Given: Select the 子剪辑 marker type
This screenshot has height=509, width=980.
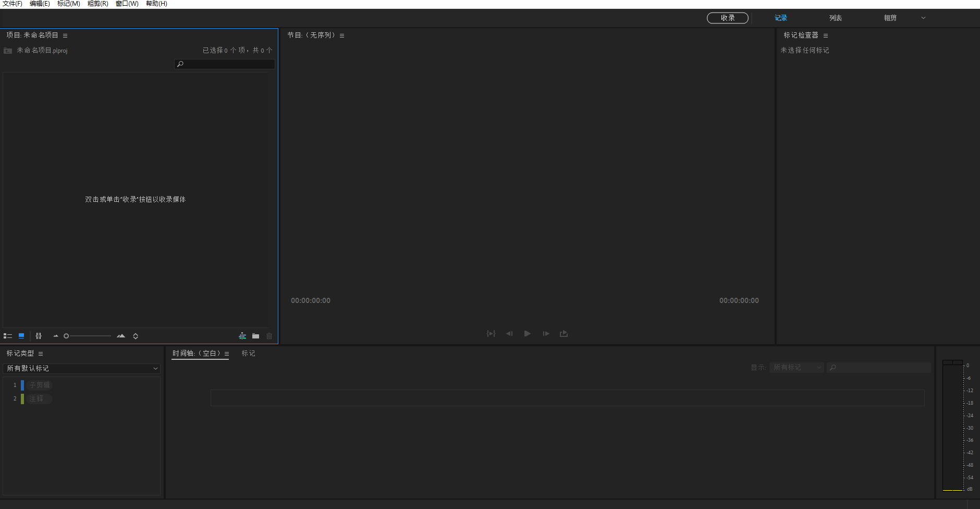Looking at the screenshot, I should click(x=39, y=385).
